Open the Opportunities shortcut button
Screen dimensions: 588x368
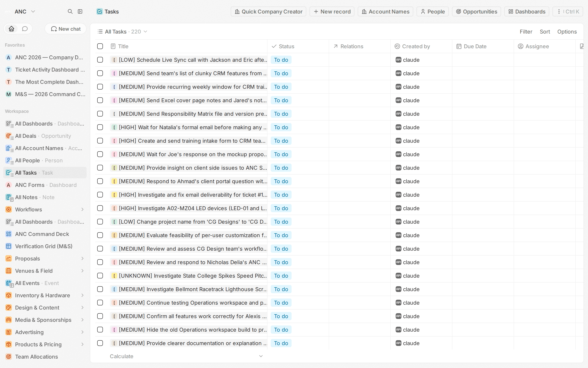[x=476, y=11]
